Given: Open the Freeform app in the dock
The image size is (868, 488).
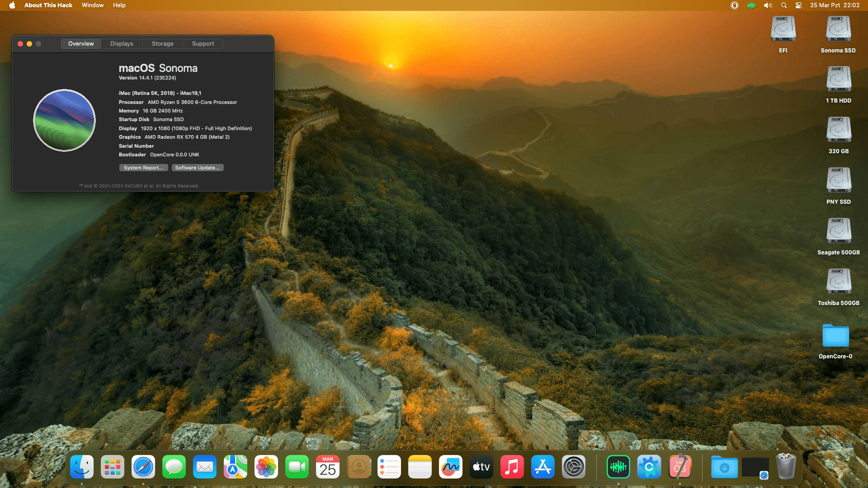Looking at the screenshot, I should tap(450, 467).
